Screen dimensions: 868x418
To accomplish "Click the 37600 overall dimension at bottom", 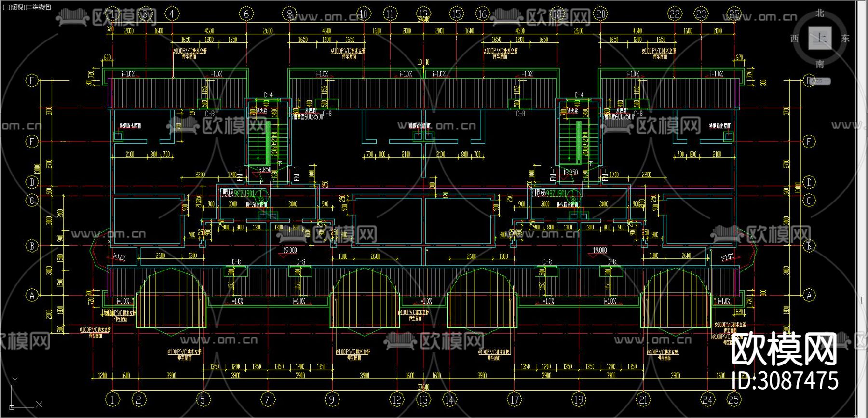I will pyautogui.click(x=423, y=387).
